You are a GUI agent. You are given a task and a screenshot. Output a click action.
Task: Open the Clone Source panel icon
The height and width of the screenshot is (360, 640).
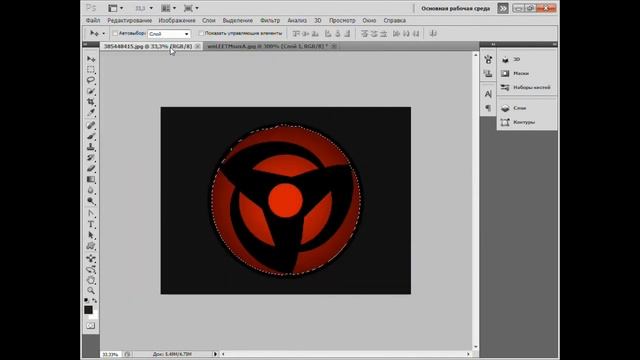click(488, 73)
